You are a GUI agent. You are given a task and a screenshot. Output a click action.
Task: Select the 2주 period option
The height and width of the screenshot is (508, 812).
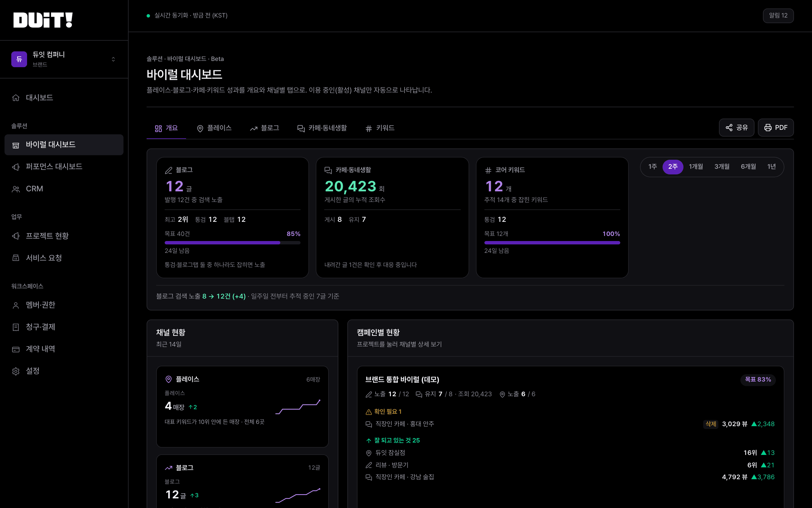[673, 167]
